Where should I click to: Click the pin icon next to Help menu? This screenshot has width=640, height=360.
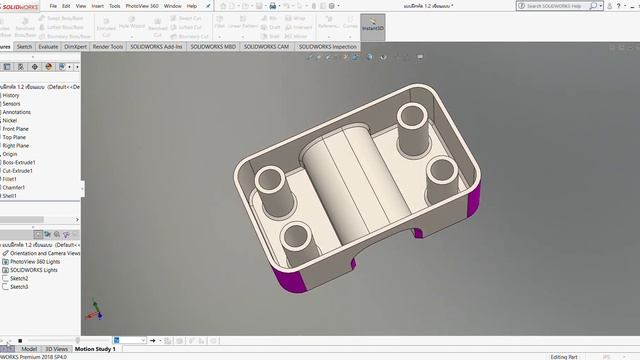[208, 6]
